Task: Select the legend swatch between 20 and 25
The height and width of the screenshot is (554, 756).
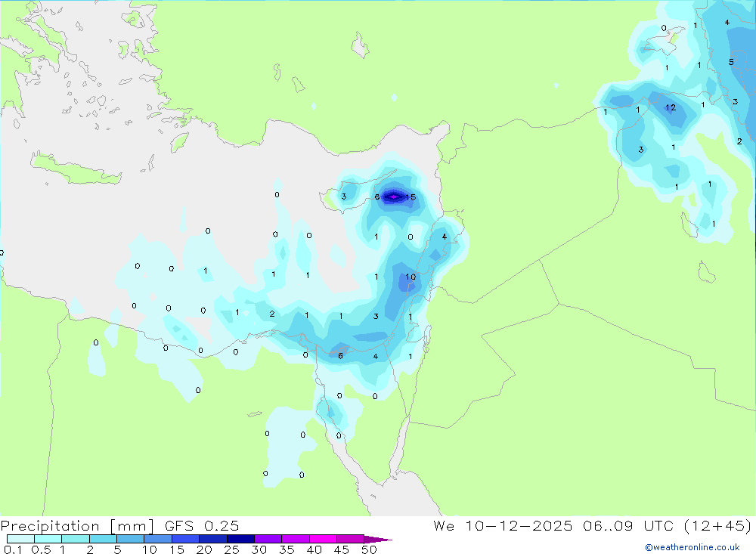Action: pos(213,539)
